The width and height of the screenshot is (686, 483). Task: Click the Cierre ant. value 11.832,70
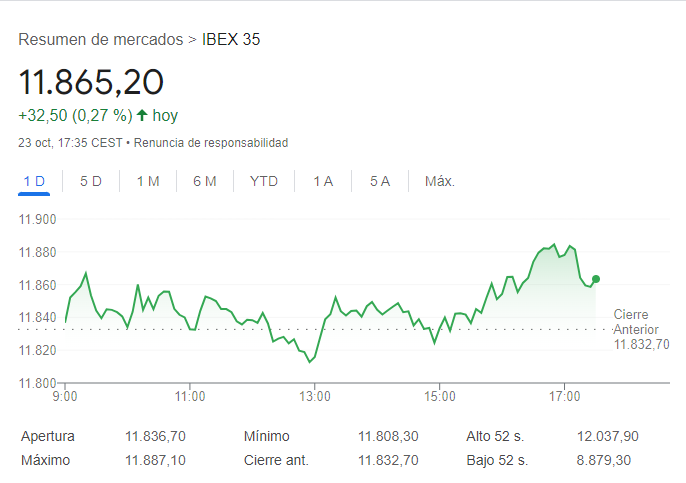coord(388,460)
